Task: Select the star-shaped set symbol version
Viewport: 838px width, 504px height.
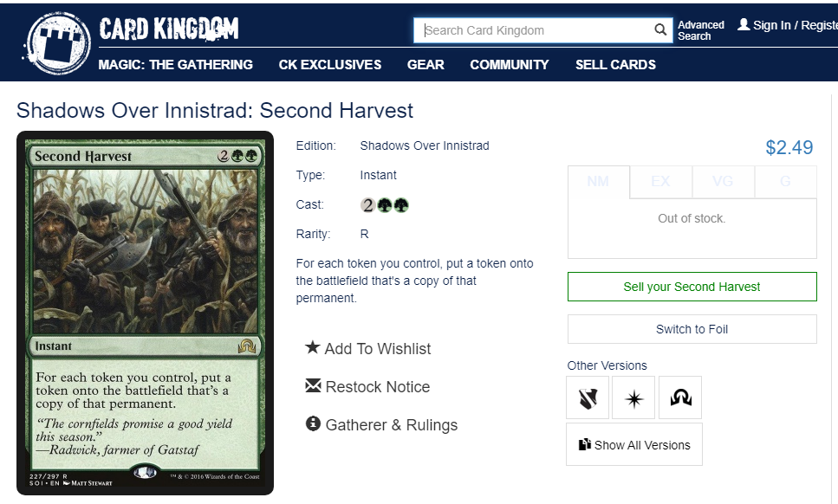Action: coord(633,397)
